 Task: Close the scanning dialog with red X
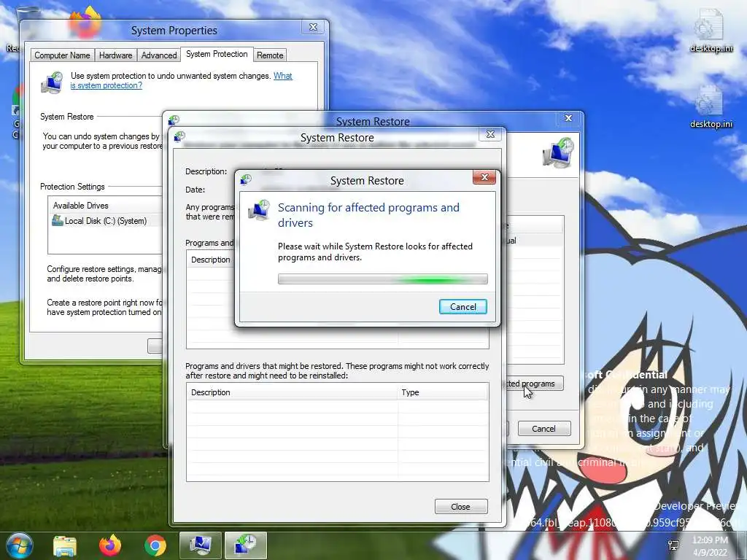pos(484,177)
